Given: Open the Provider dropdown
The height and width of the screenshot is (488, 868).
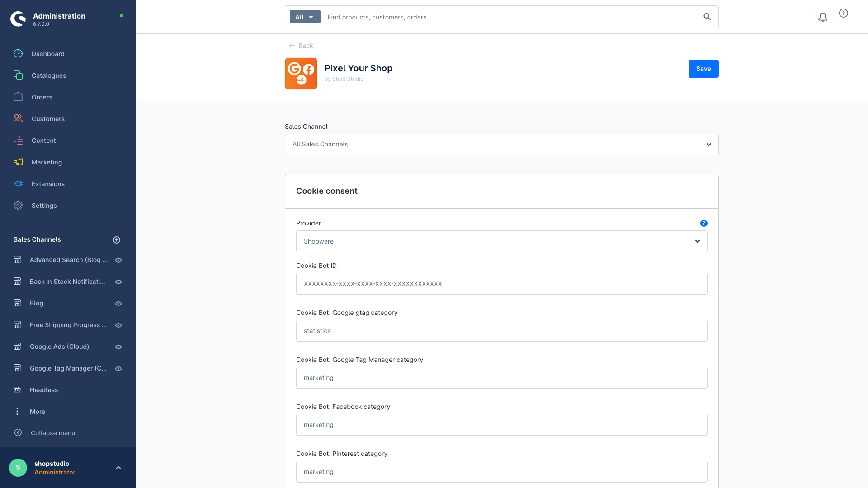Looking at the screenshot, I should click(x=502, y=241).
